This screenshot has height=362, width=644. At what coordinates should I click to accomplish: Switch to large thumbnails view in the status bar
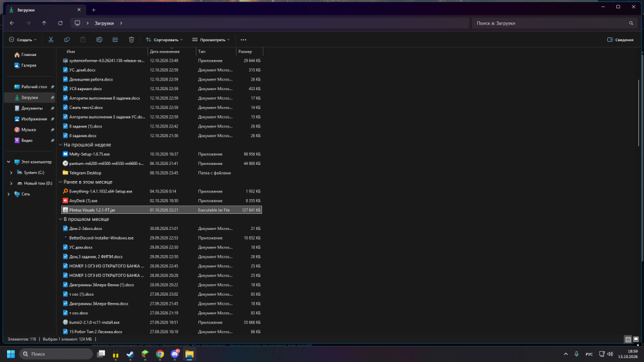click(x=636, y=339)
